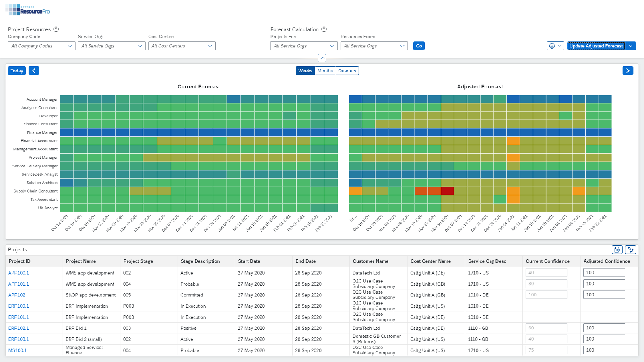Advance timeline with right arrow button
The height and width of the screenshot is (362, 644).
627,71
